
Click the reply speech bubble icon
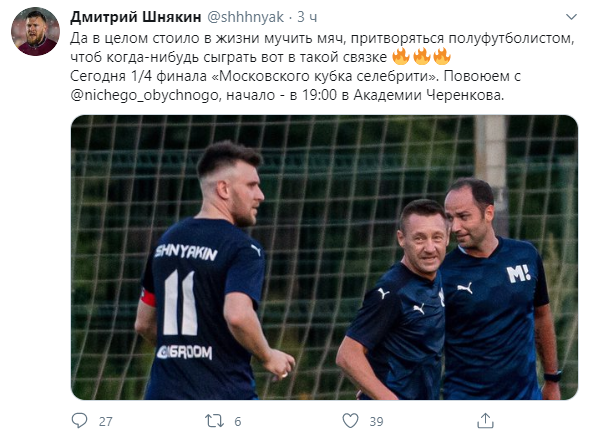point(79,420)
